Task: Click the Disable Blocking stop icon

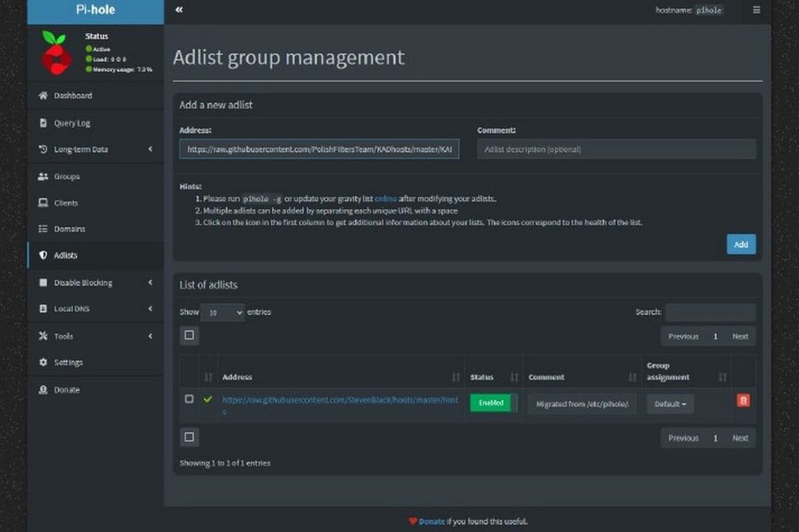Action: pos(44,282)
